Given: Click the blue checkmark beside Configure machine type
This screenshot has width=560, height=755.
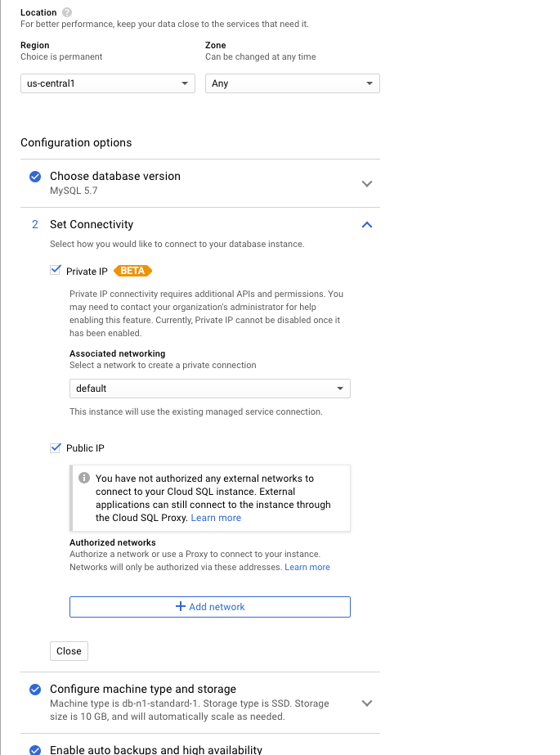Looking at the screenshot, I should point(35,690).
